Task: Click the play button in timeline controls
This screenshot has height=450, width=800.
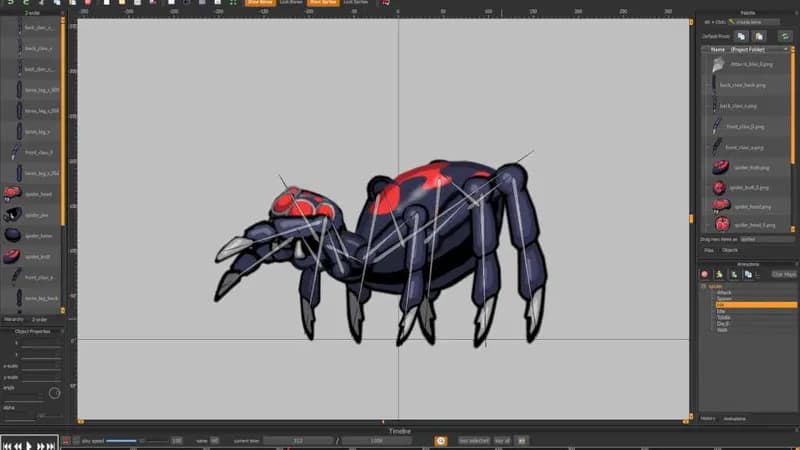Action: [29, 446]
